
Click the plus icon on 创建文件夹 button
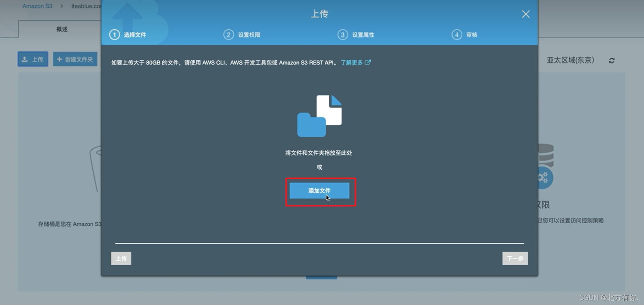pos(60,59)
